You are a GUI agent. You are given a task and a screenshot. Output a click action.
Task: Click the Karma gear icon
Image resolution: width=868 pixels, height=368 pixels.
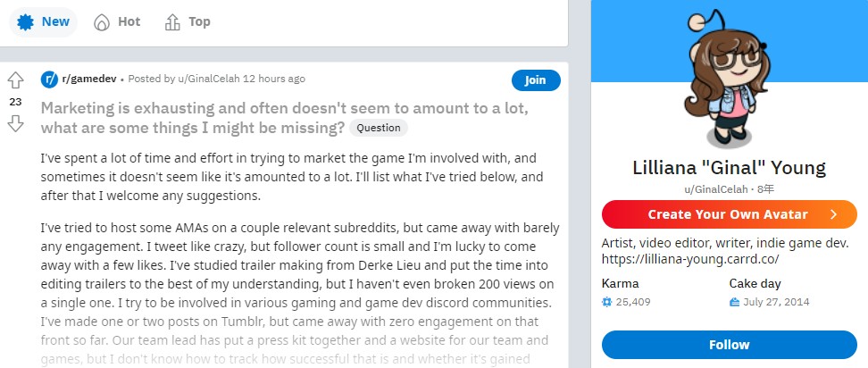tap(606, 302)
